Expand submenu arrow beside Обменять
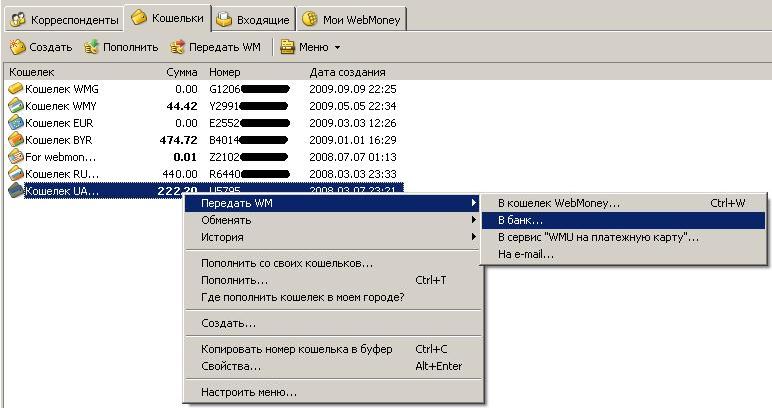Screen dimensions: 772x408 pyautogui.click(x=474, y=220)
